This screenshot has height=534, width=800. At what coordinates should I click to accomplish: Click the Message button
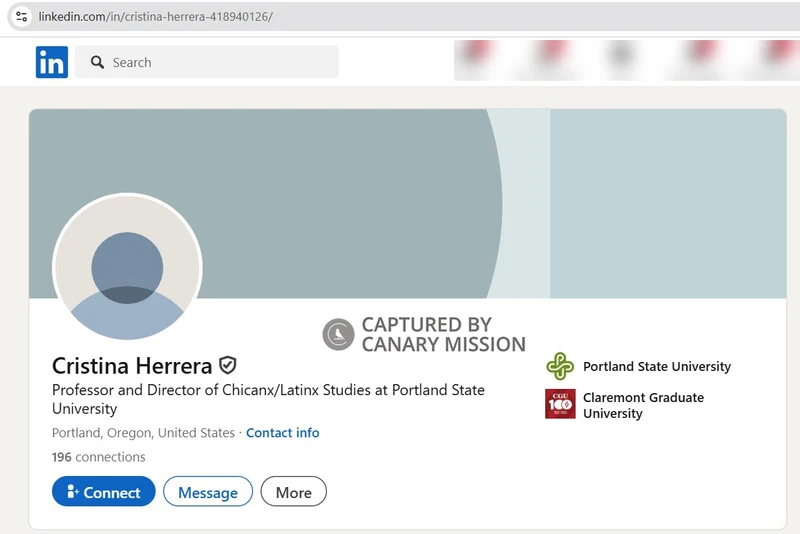[208, 492]
